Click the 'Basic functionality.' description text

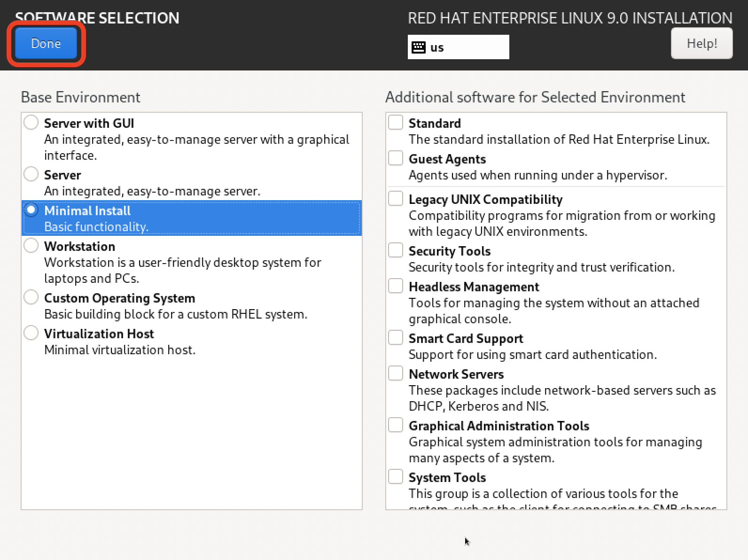pos(96,227)
